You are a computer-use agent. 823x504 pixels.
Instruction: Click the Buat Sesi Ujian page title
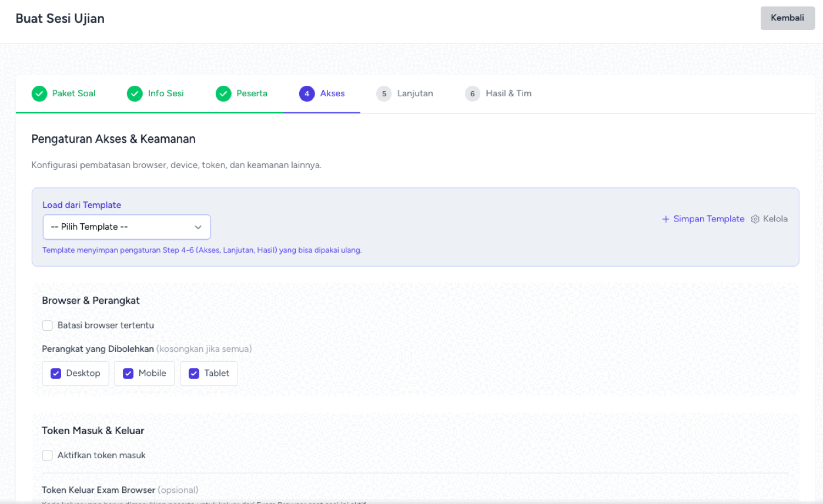tap(60, 19)
